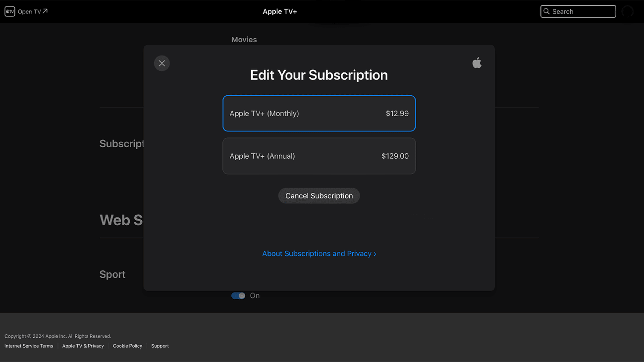644x362 pixels.
Task: Close the Edit Your Subscription dialog
Action: tap(161, 63)
